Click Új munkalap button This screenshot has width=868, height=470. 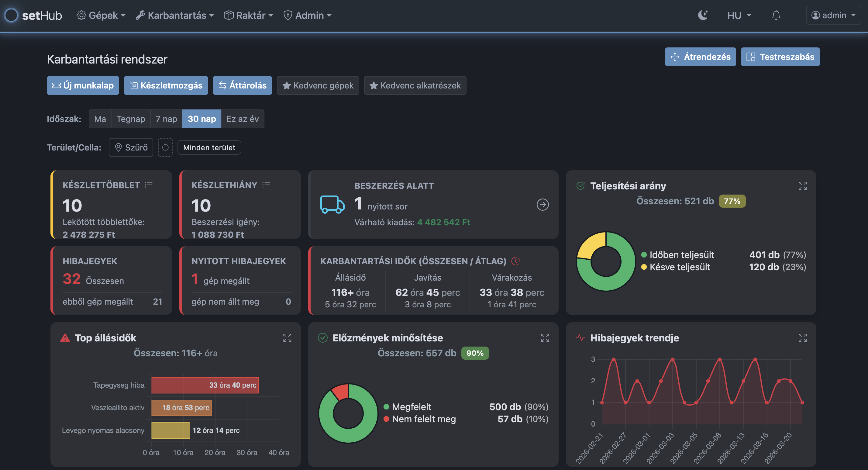[x=83, y=85]
